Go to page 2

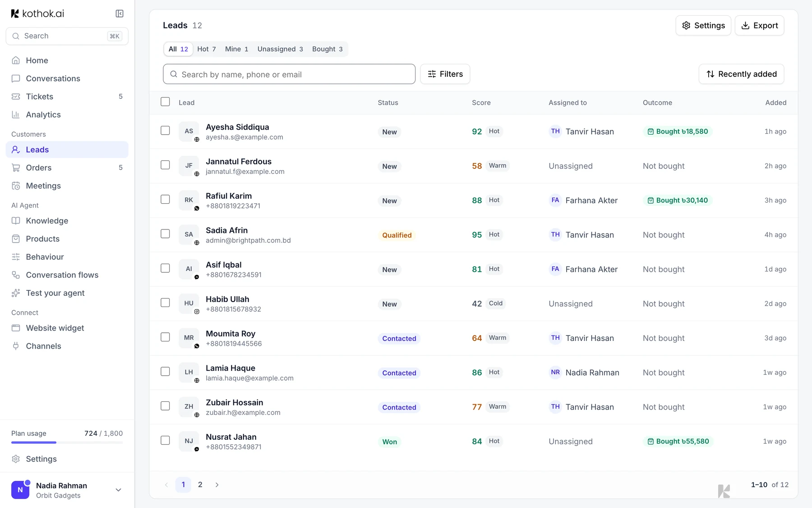[200, 485]
